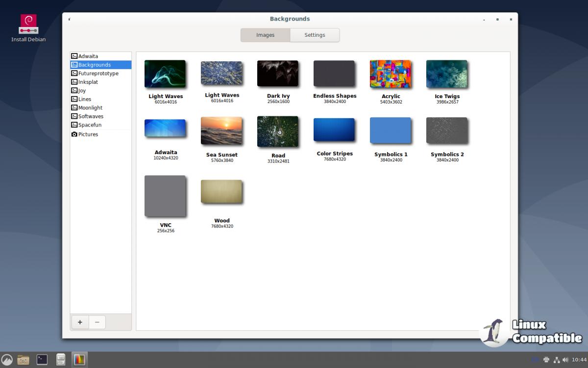Launch the terminal from the panel

click(42, 360)
